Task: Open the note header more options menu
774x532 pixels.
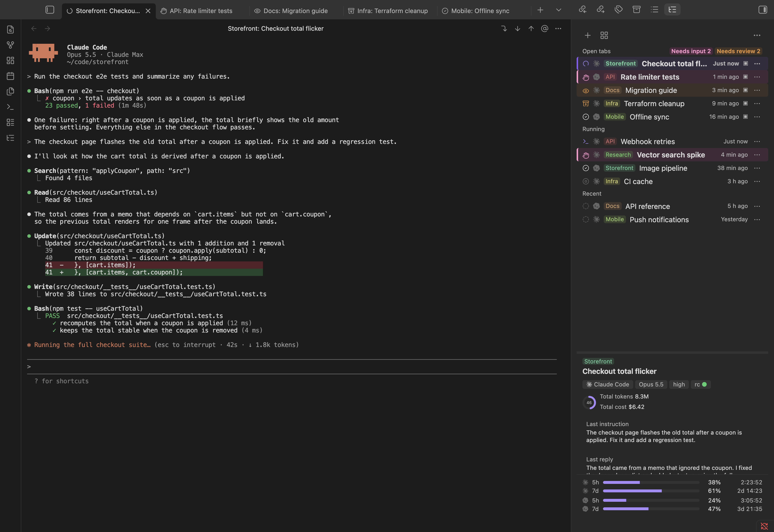Action: click(x=558, y=29)
